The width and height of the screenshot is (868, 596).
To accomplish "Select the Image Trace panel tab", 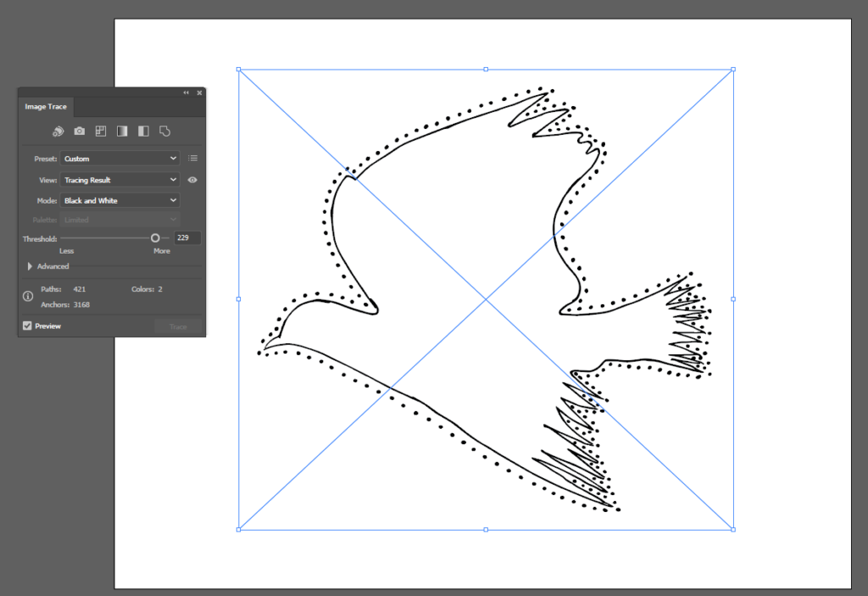I will [46, 107].
